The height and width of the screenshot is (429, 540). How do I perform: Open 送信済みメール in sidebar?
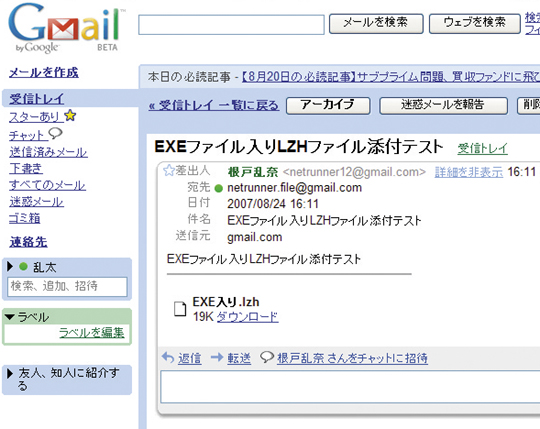click(x=48, y=152)
